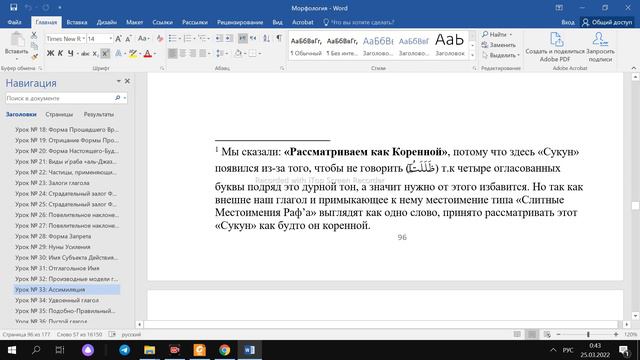Open the bullet list dropdown arrow
640x360 pixels.
point(180,39)
